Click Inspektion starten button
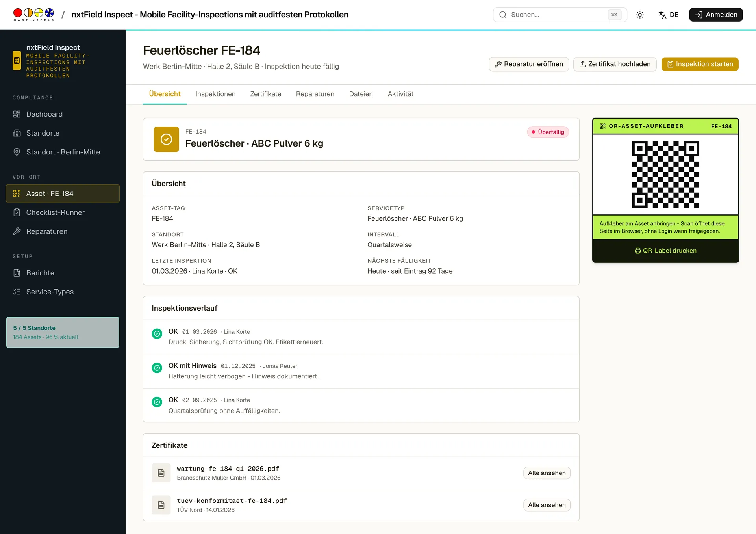 coord(700,64)
